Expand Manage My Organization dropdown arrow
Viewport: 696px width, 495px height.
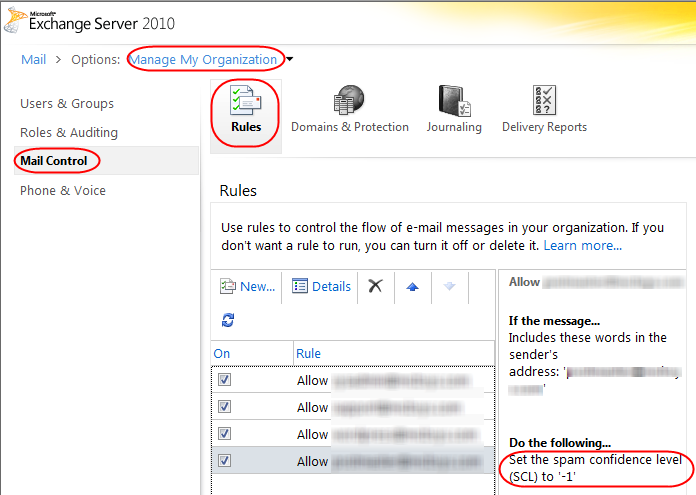click(289, 59)
